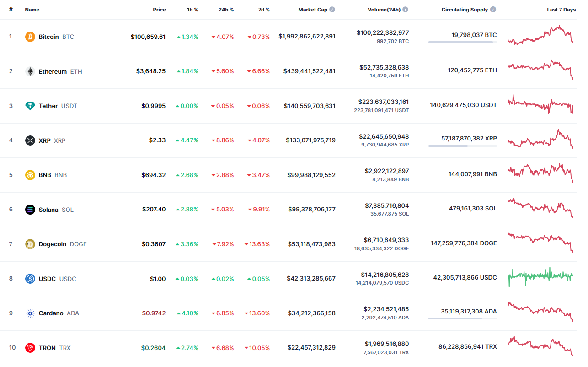Click Tether's 7-day price chart

(x=540, y=104)
